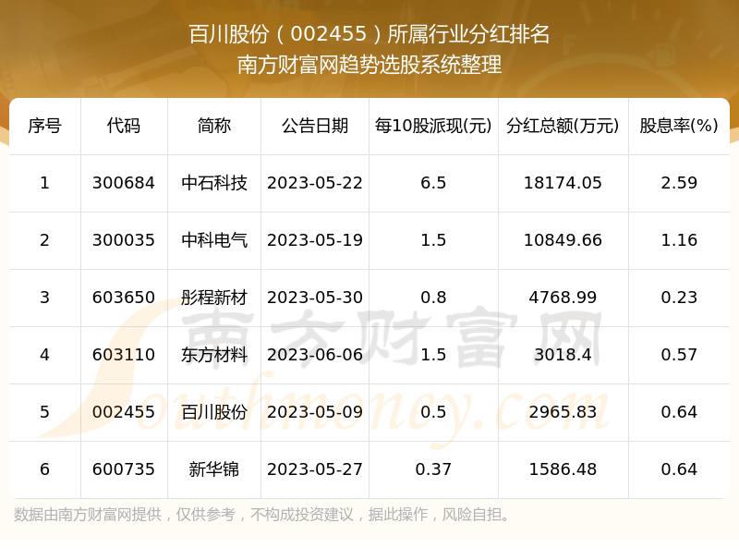Click per-10-share payout 0.5
The height and width of the screenshot is (560, 739).
tap(433, 412)
